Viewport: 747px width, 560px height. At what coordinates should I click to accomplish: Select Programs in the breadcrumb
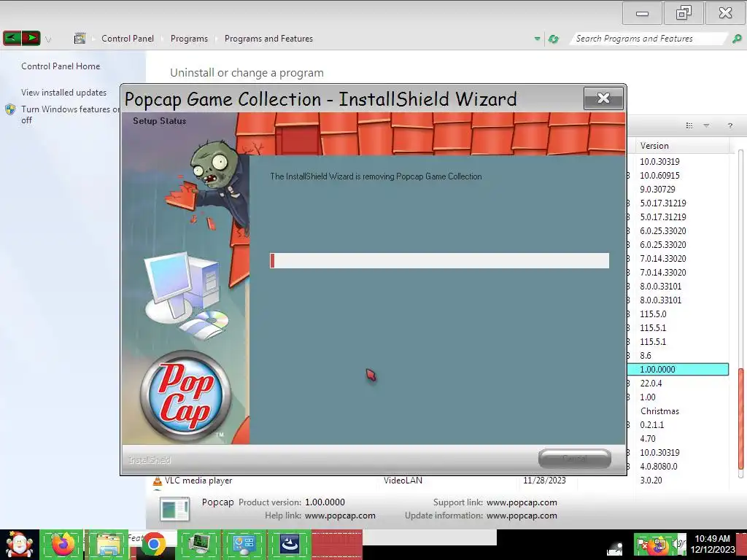(189, 39)
